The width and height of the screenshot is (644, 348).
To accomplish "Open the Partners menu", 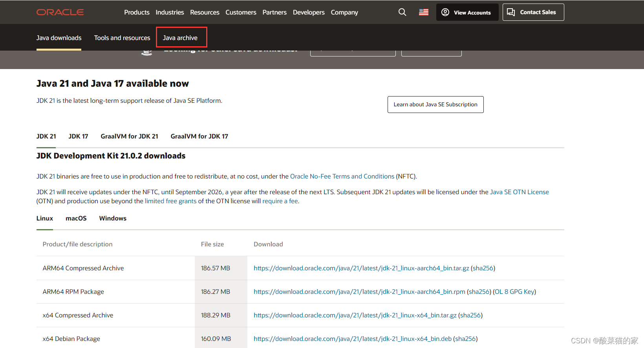I will [274, 12].
